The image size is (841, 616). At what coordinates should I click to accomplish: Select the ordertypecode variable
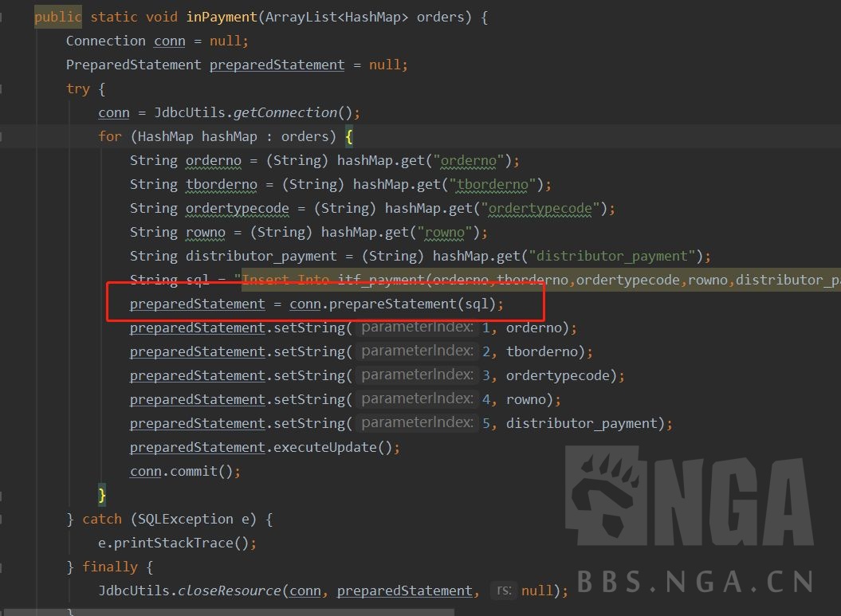[x=237, y=208]
